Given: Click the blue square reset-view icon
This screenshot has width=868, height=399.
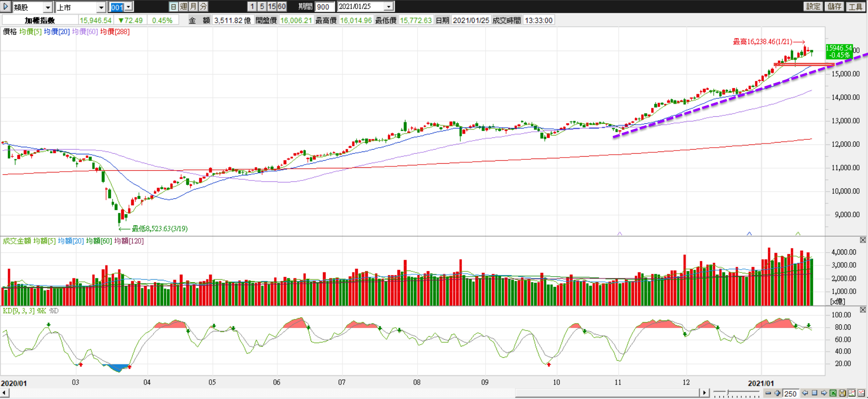Looking at the screenshot, I should click(x=815, y=393).
